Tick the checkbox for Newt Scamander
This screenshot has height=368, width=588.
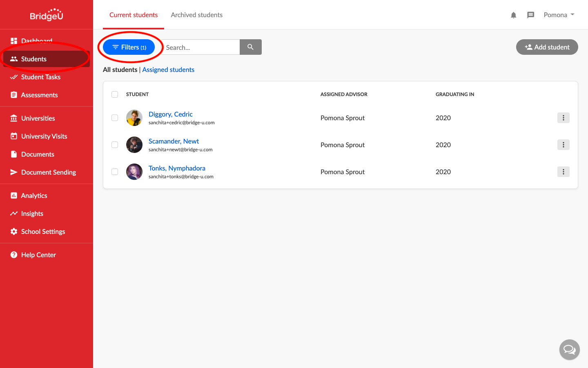click(115, 145)
